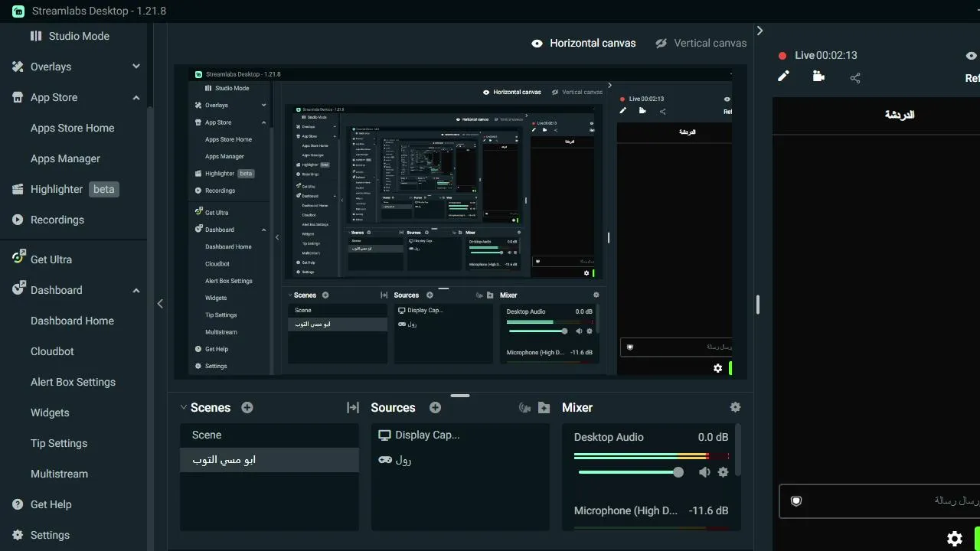The image size is (980, 551).
Task: Select the رول source
Action: click(x=460, y=460)
